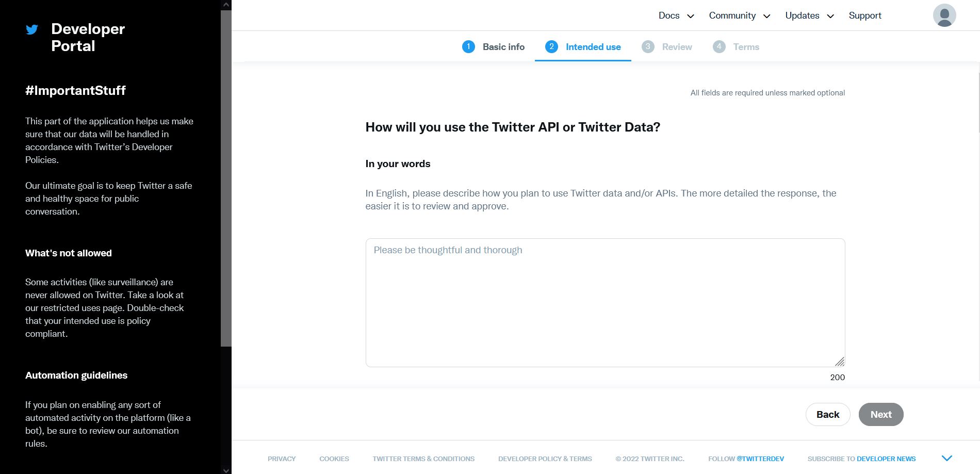Click the step 3 number circle
The image size is (980, 474).
pyautogui.click(x=648, y=47)
